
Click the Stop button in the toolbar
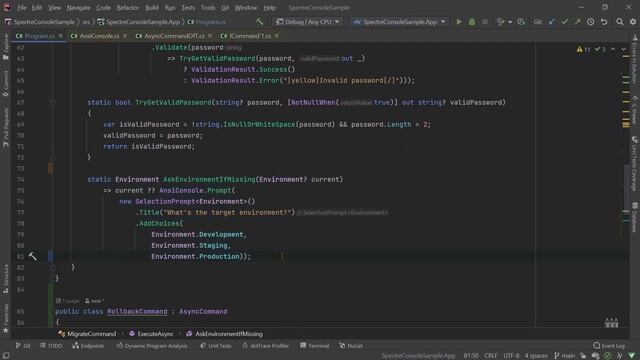tap(484, 22)
